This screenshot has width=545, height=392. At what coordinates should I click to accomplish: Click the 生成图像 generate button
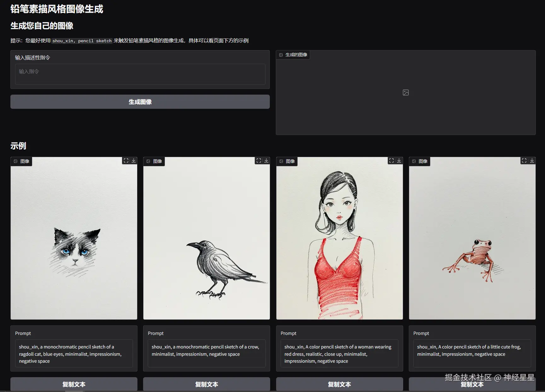[140, 102]
